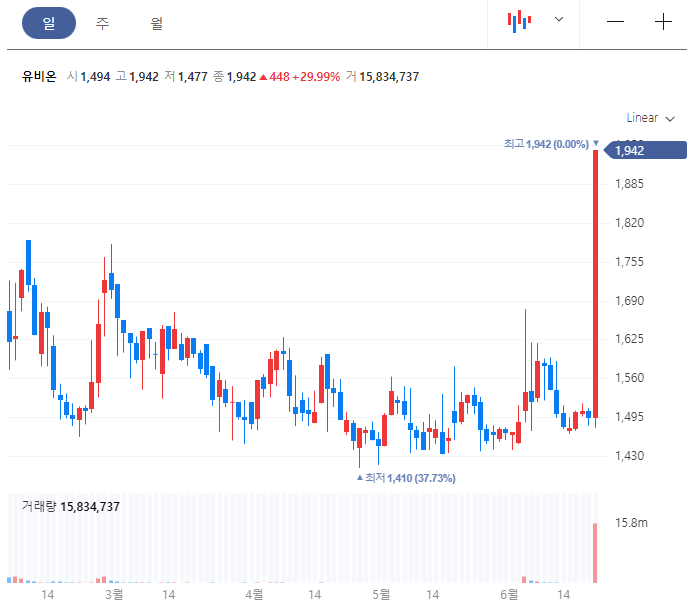Click the 고 1,942 high price
The image size is (695, 616).
[137, 77]
